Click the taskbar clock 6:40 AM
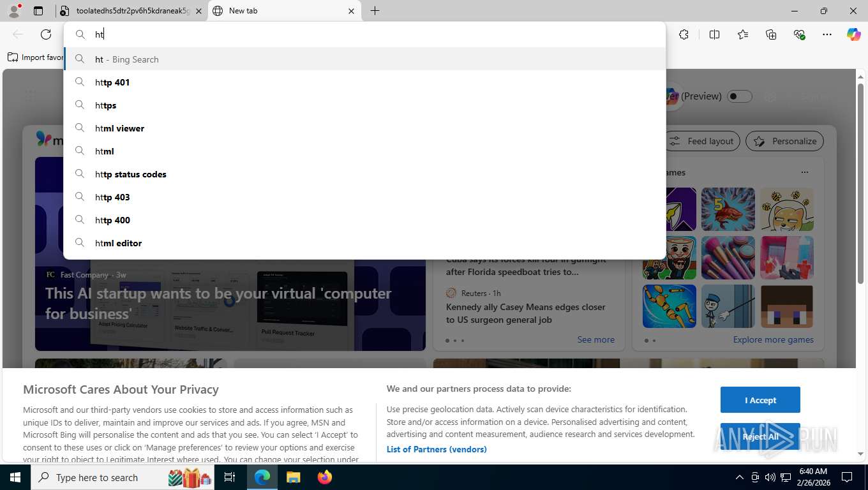 (x=813, y=477)
